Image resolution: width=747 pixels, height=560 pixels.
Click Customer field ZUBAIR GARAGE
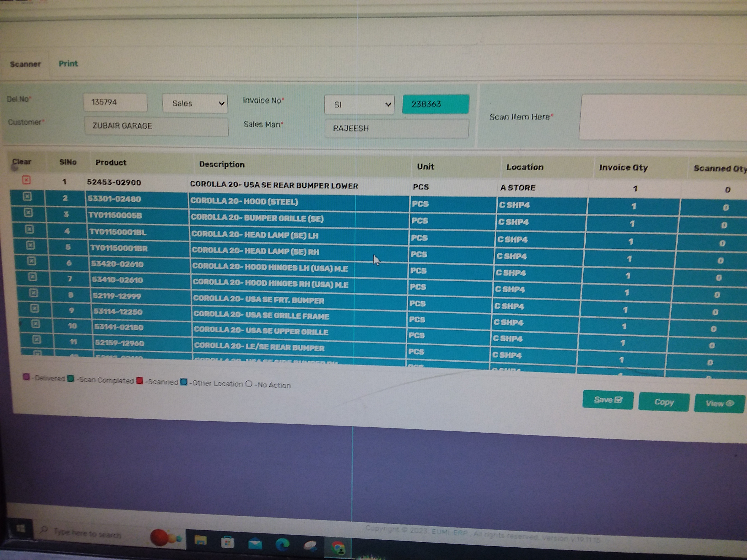156,126
